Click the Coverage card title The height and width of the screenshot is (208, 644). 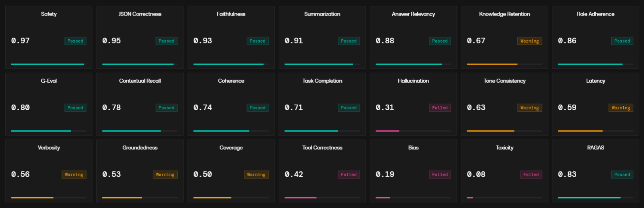point(231,148)
